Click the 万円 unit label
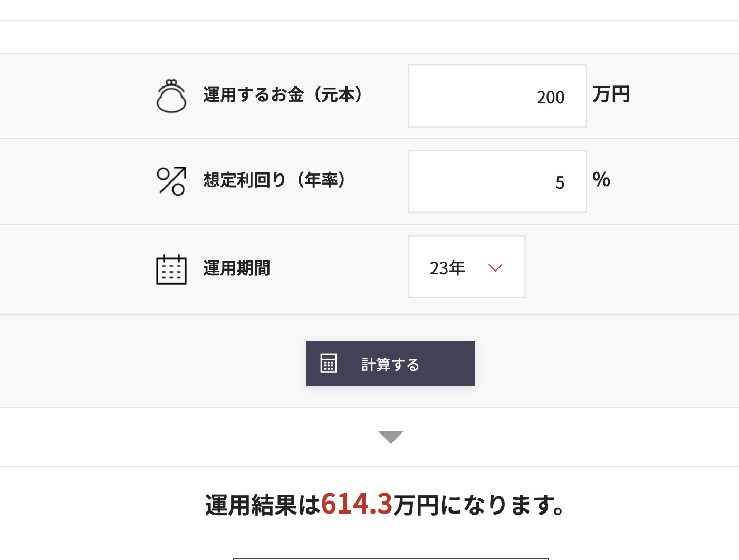Screen dimensions: 739x560 [611, 94]
